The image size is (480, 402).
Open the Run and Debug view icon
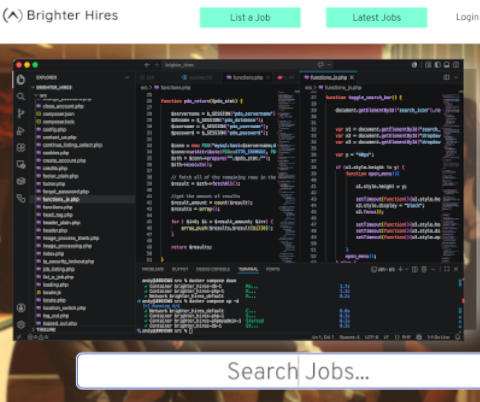point(21,130)
